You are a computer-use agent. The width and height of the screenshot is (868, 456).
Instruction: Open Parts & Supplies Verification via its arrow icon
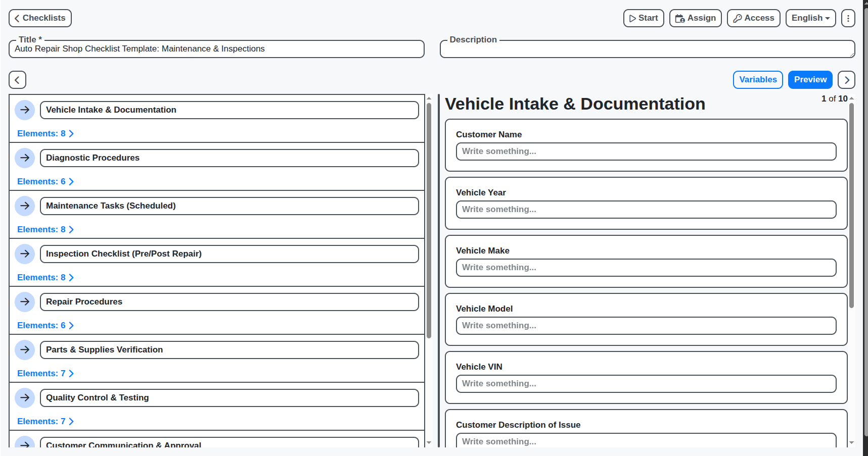click(25, 349)
